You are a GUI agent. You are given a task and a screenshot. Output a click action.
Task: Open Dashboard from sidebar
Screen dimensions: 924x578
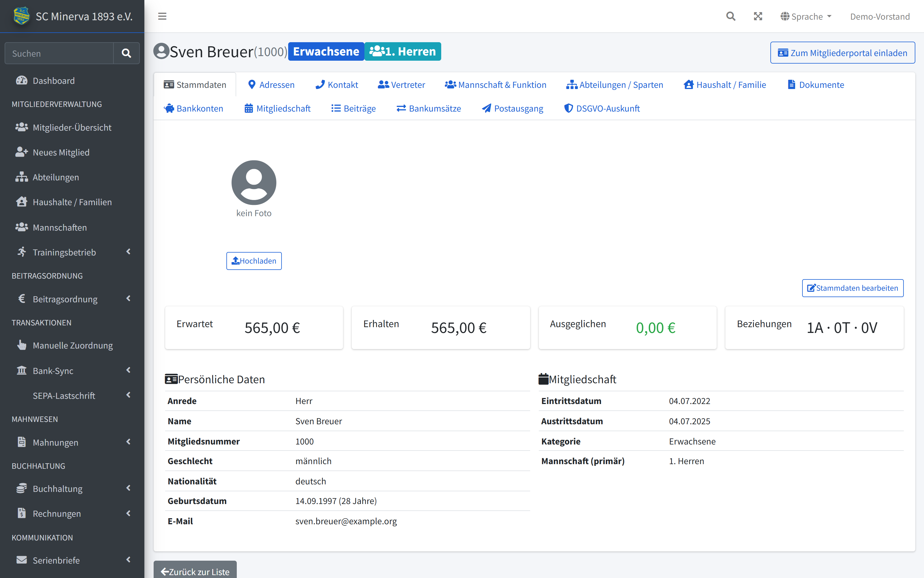pos(72,81)
